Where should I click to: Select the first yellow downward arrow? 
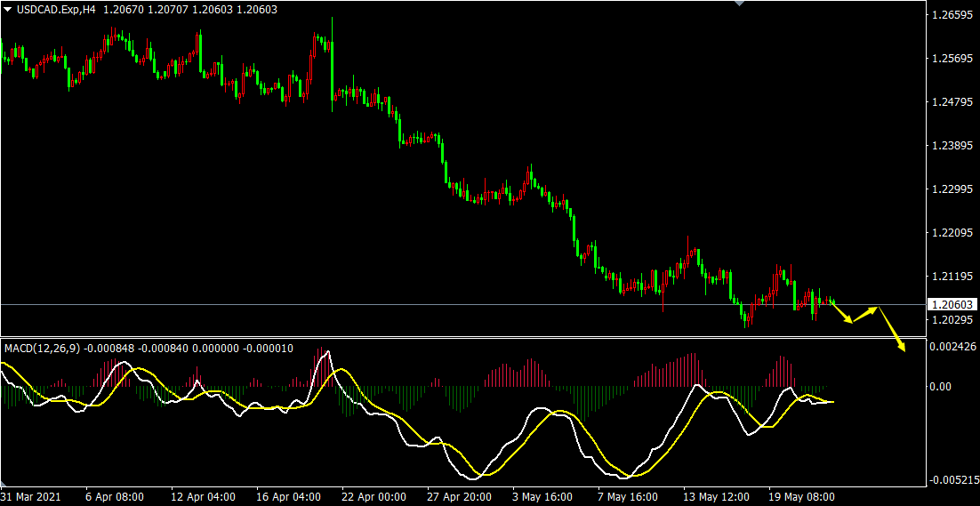coord(842,311)
